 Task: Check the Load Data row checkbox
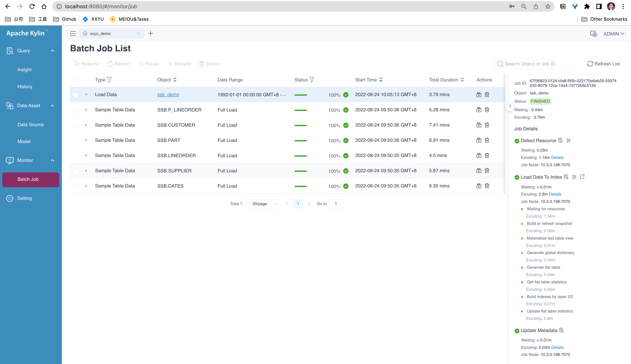pos(76,95)
